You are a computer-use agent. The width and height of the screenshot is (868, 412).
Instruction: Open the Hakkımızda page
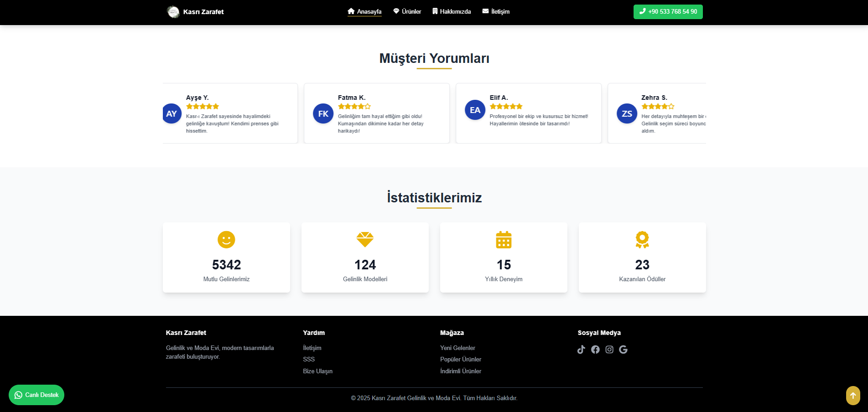pyautogui.click(x=452, y=11)
